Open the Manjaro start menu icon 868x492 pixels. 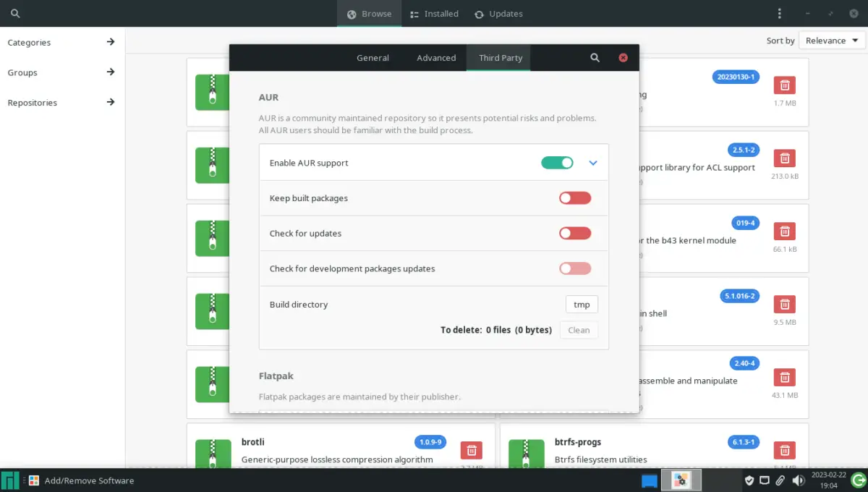click(10, 480)
